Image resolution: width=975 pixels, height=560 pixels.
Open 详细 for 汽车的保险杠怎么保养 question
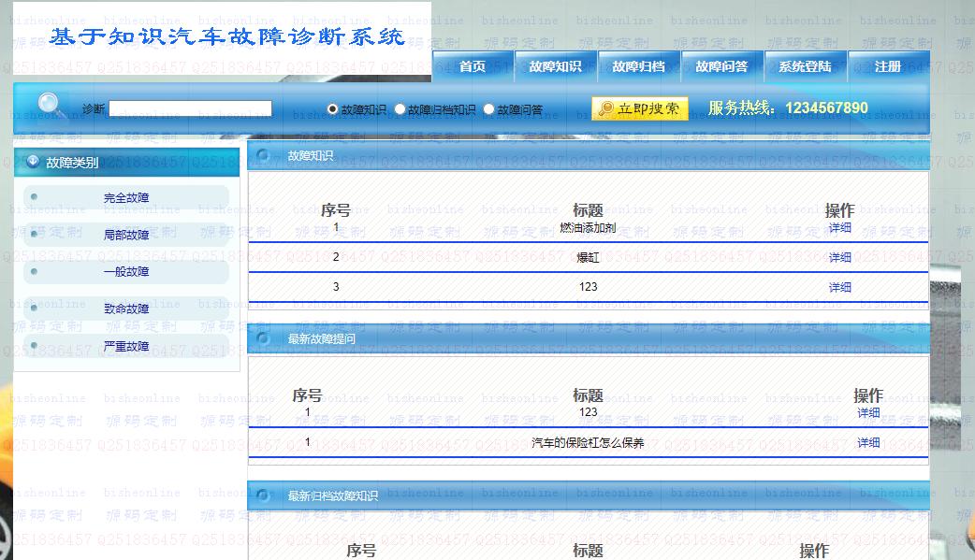point(868,442)
